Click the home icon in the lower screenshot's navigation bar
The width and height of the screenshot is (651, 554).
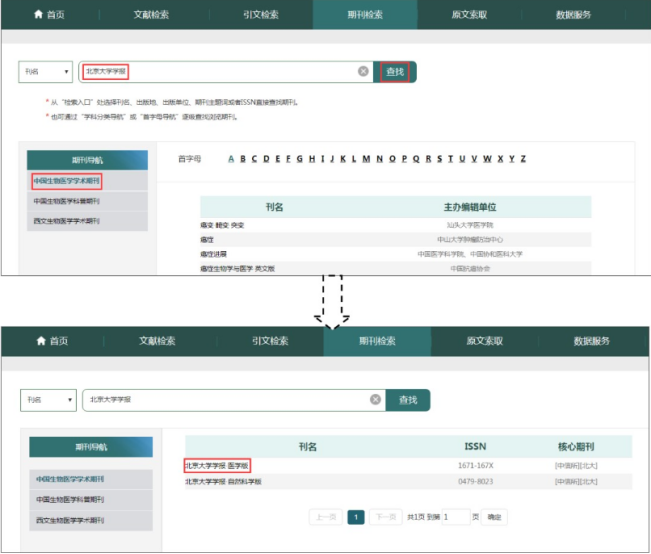(x=41, y=341)
